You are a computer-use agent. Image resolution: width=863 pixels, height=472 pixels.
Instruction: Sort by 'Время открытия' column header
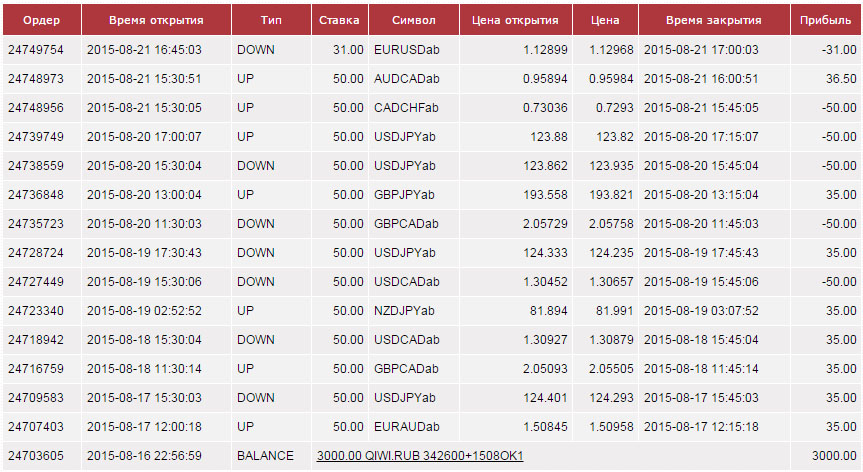[x=156, y=20]
